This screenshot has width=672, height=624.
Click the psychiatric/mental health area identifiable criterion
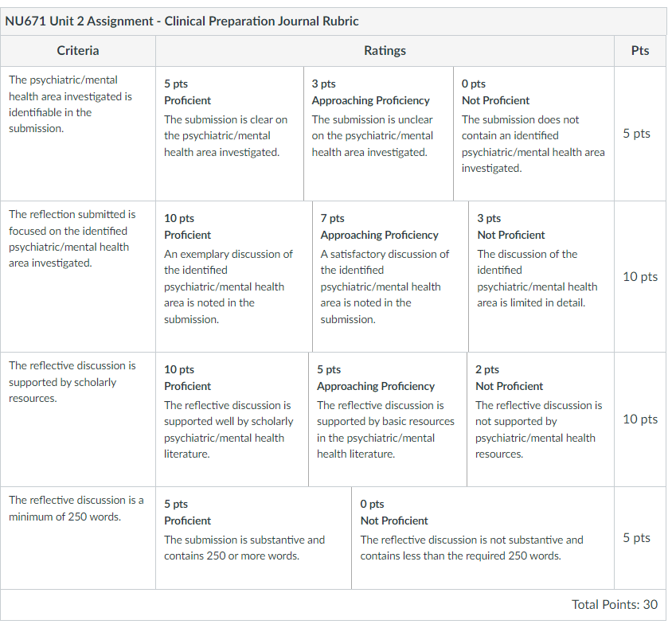tap(70, 104)
